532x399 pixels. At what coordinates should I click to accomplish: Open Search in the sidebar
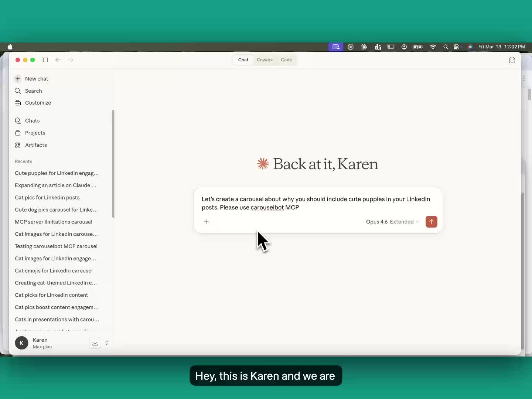point(33,91)
